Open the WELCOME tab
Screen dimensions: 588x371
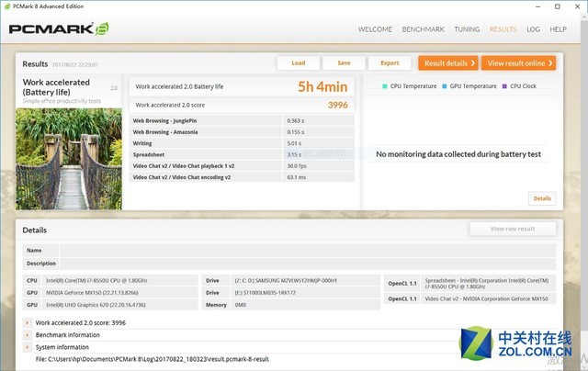click(x=375, y=29)
